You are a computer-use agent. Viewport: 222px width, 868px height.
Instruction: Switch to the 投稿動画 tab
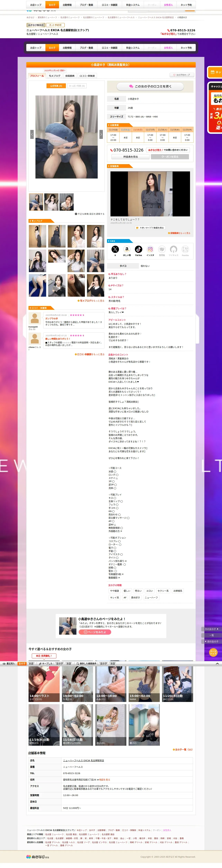click(70, 76)
